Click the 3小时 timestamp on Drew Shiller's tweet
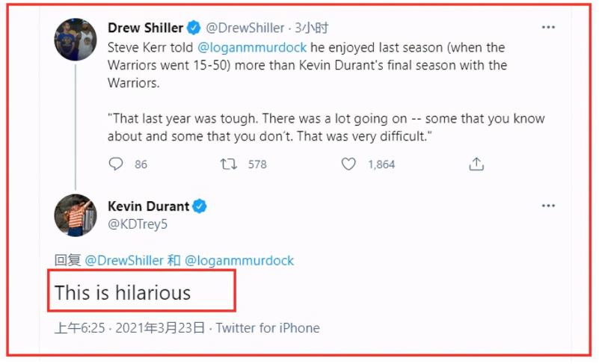Image resolution: width=599 pixels, height=364 pixels. tap(311, 28)
